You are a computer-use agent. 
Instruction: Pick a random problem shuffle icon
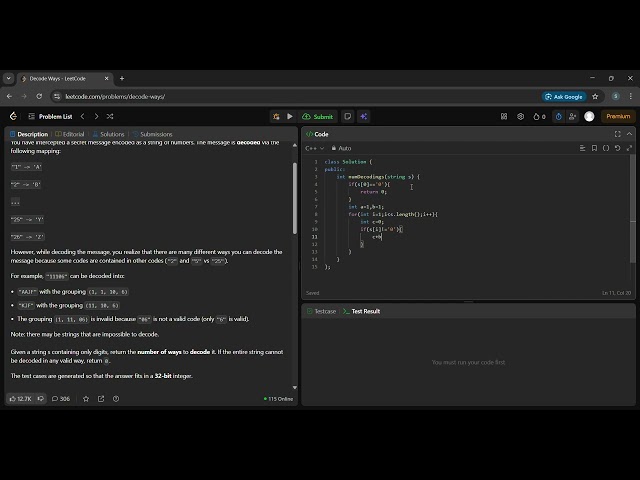110,116
